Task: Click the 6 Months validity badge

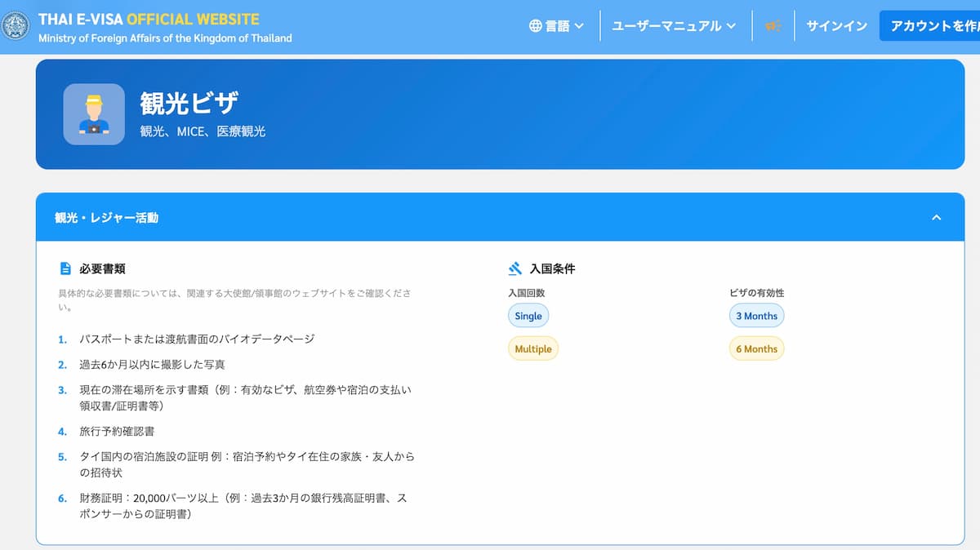Action: pos(756,348)
